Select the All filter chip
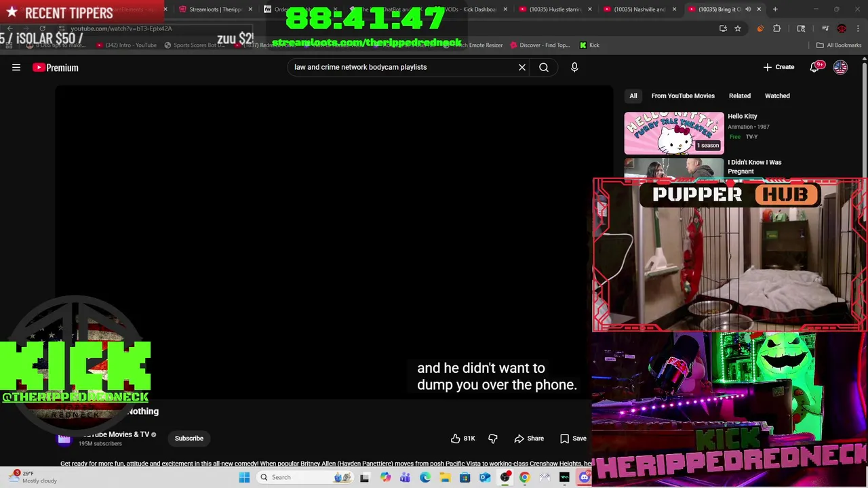This screenshot has height=488, width=868. tap(633, 96)
